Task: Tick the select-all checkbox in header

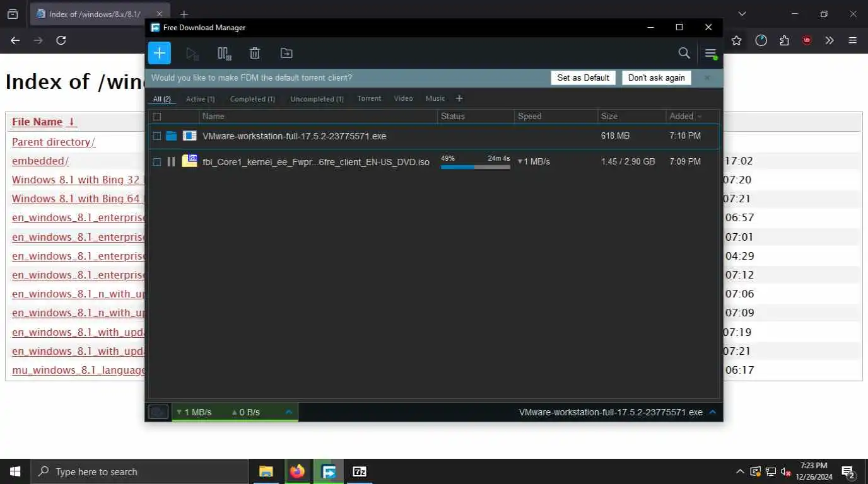Action: [x=157, y=116]
